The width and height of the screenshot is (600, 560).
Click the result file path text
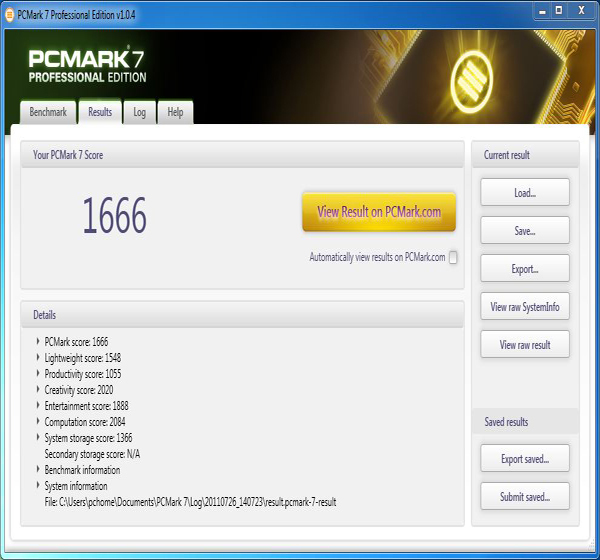190,502
